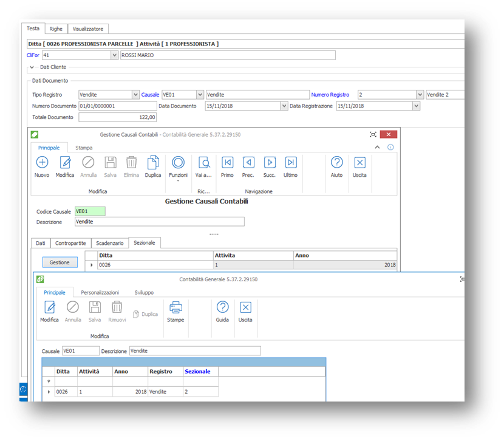
Task: Click the Codice Causale green field
Action: [x=90, y=211]
